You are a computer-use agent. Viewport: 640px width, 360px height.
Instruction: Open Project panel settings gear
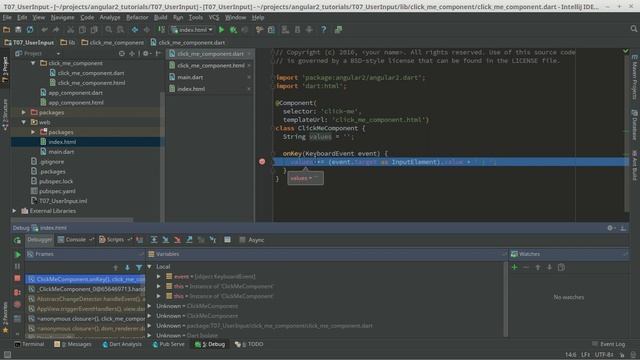coord(146,53)
